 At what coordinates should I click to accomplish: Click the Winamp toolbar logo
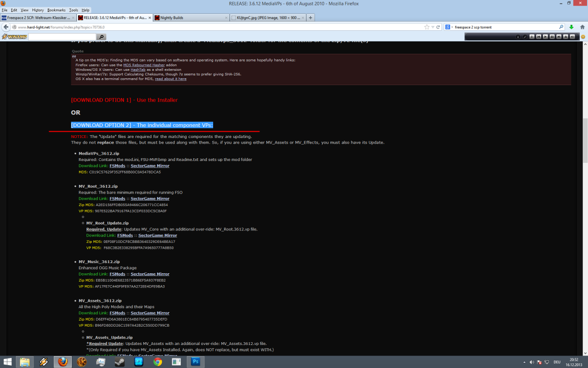pos(14,36)
